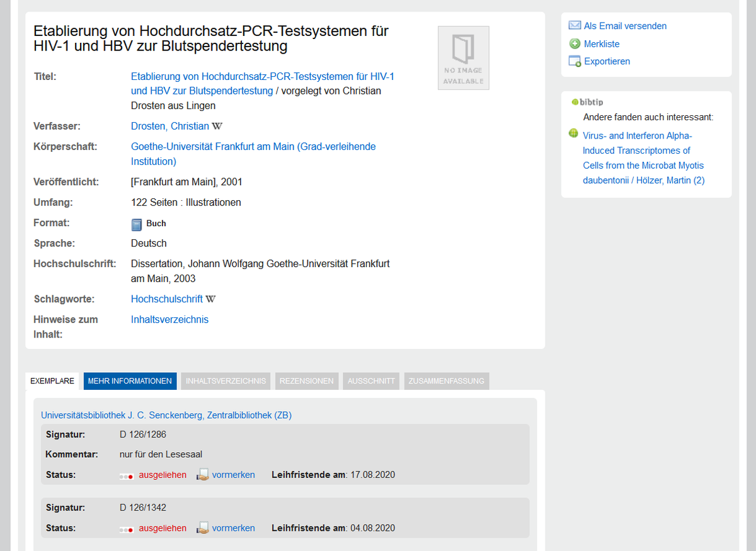This screenshot has height=551, width=756.
Task: Open Universitätsbibliothek J. C. Senckenberg library link
Action: [166, 415]
